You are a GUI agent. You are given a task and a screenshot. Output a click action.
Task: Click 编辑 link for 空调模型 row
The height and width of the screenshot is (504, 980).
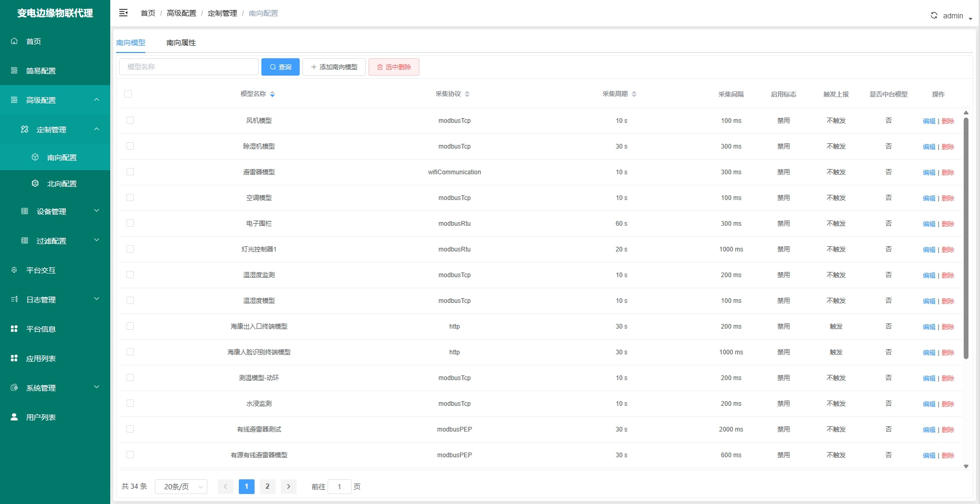pos(929,198)
